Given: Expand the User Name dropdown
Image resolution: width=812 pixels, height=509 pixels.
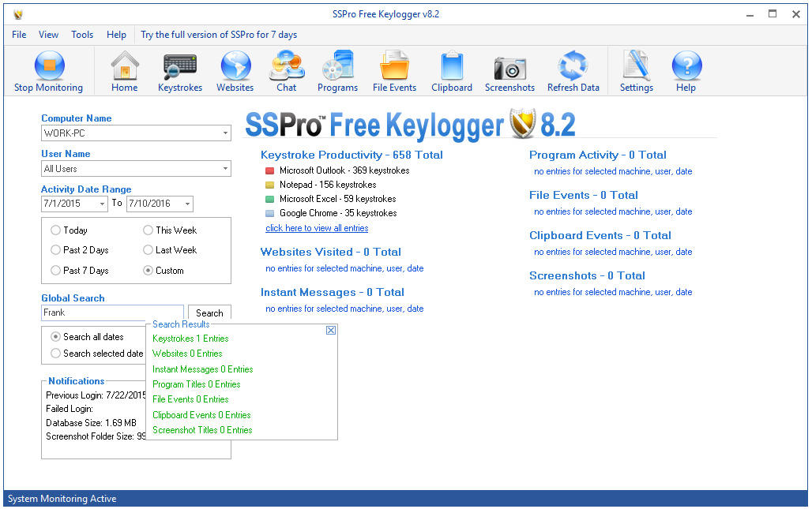Looking at the screenshot, I should click(225, 169).
